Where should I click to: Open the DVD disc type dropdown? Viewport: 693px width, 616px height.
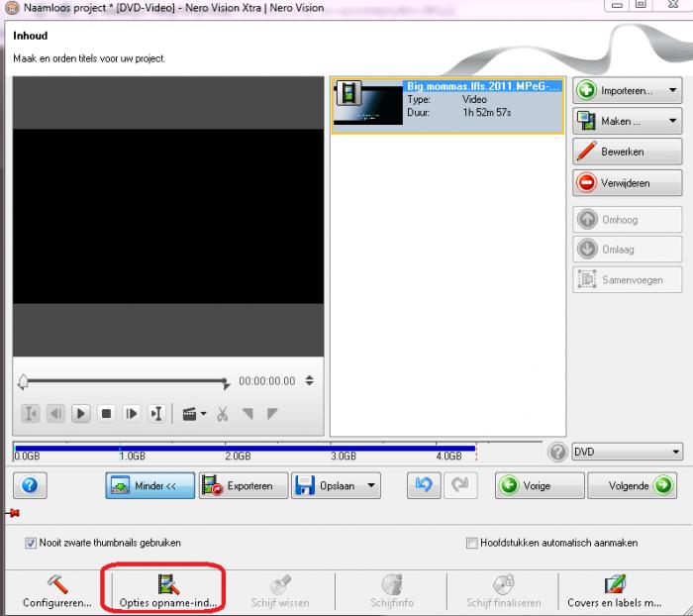tap(627, 452)
